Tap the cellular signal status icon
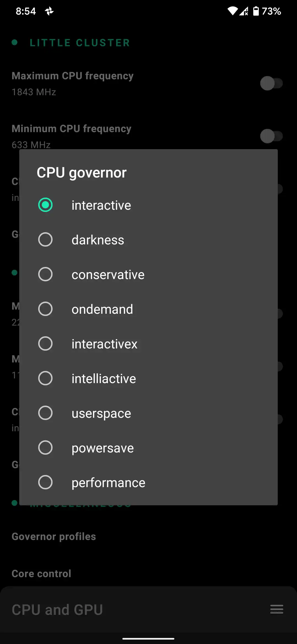The width and height of the screenshot is (297, 644). click(x=244, y=11)
